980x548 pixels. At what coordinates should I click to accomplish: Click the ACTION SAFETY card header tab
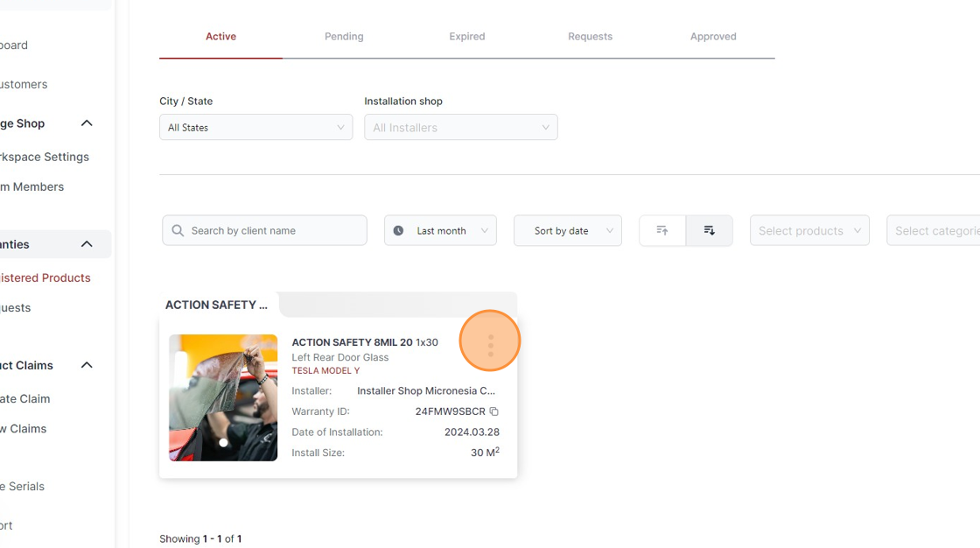coord(216,305)
